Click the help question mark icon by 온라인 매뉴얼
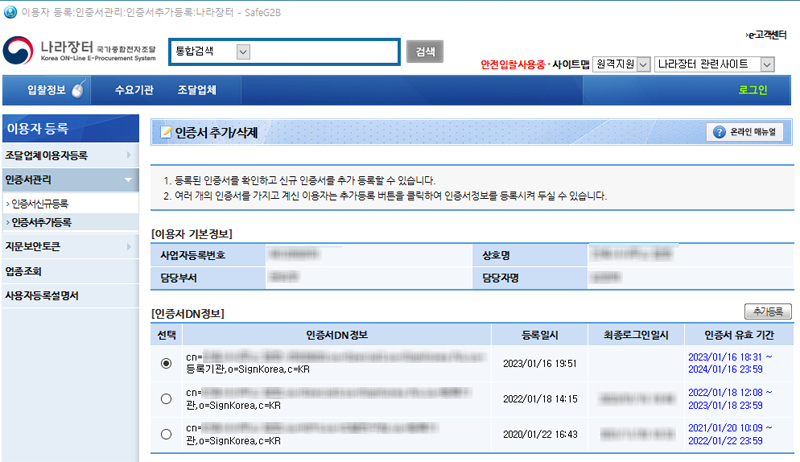The width and height of the screenshot is (800, 462). (x=719, y=132)
